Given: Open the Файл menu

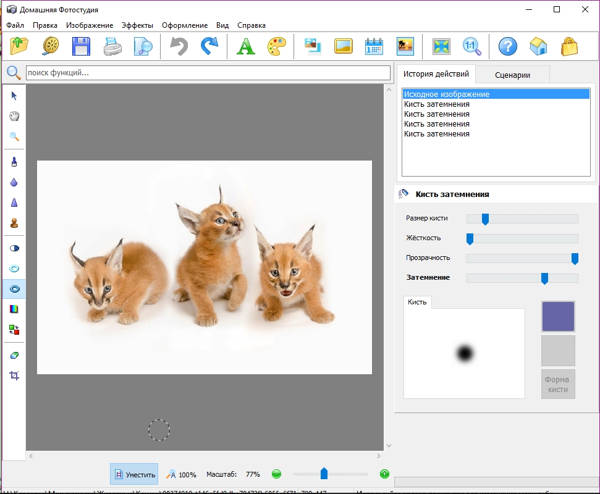Looking at the screenshot, I should tap(15, 25).
